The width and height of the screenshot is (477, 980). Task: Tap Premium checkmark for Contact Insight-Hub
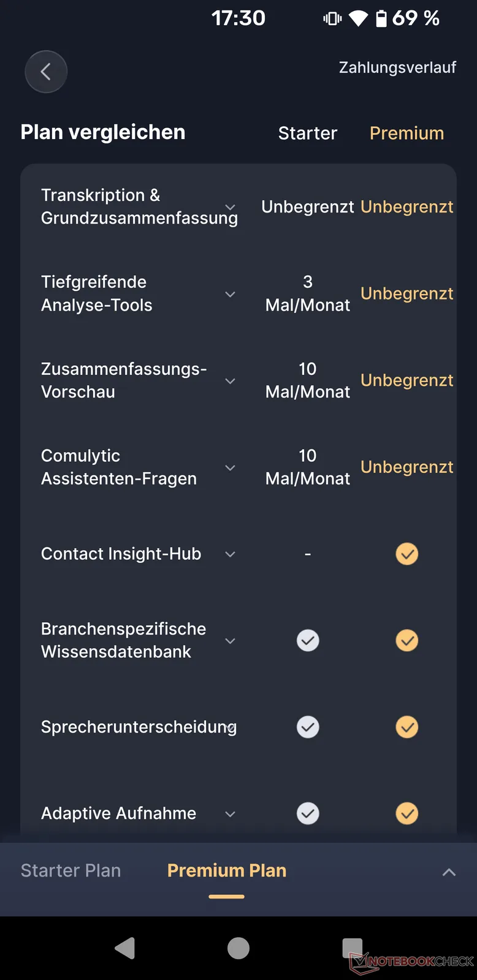point(406,554)
